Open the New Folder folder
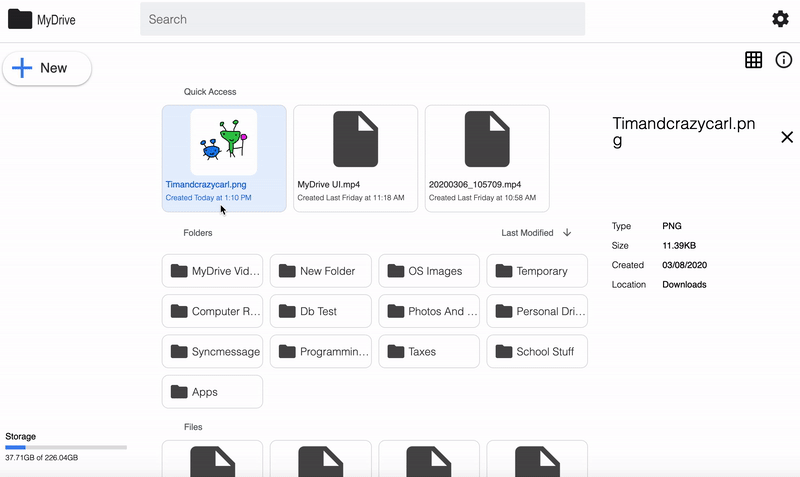This screenshot has height=477, width=800. point(320,271)
